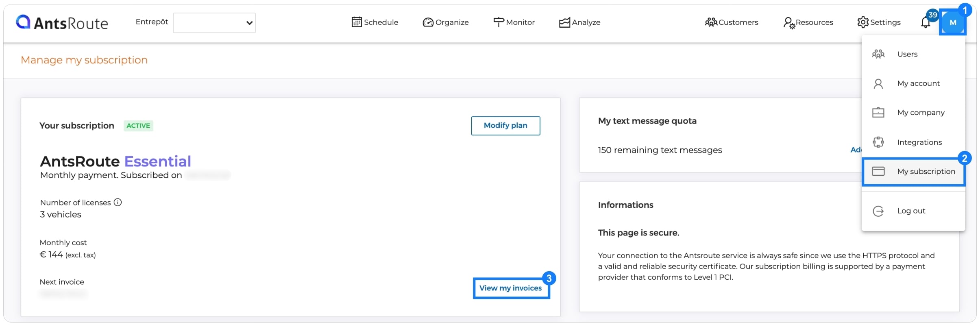This screenshot has height=327, width=980.
Task: Click the 'Next invoice' label
Action: coord(62,282)
